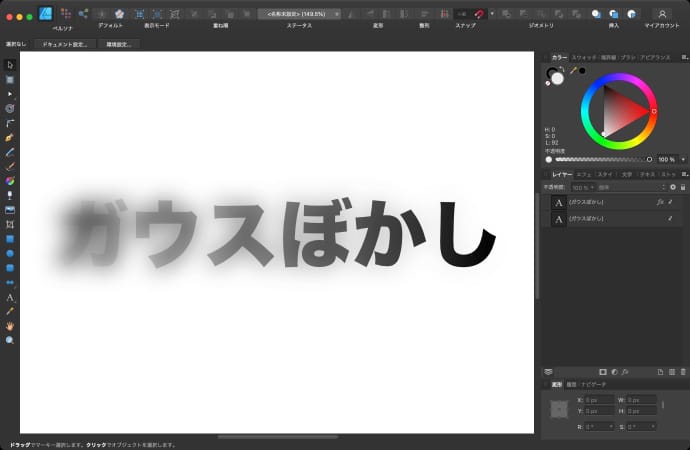690x450 pixels.
Task: Click the ドキュメント設定 button
Action: pos(65,45)
